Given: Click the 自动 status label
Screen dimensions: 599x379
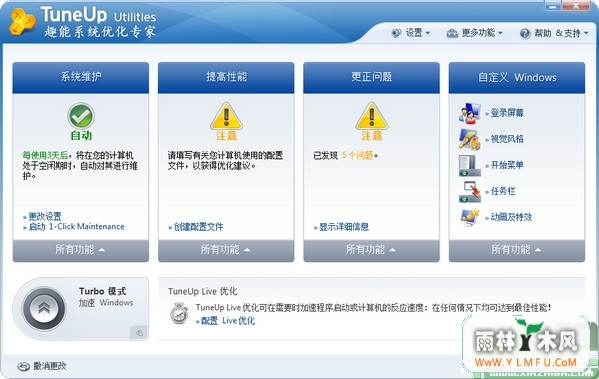Looking at the screenshot, I should [81, 136].
